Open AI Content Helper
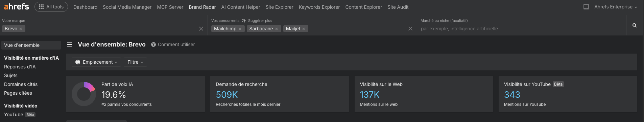644x122 pixels. pos(241,7)
